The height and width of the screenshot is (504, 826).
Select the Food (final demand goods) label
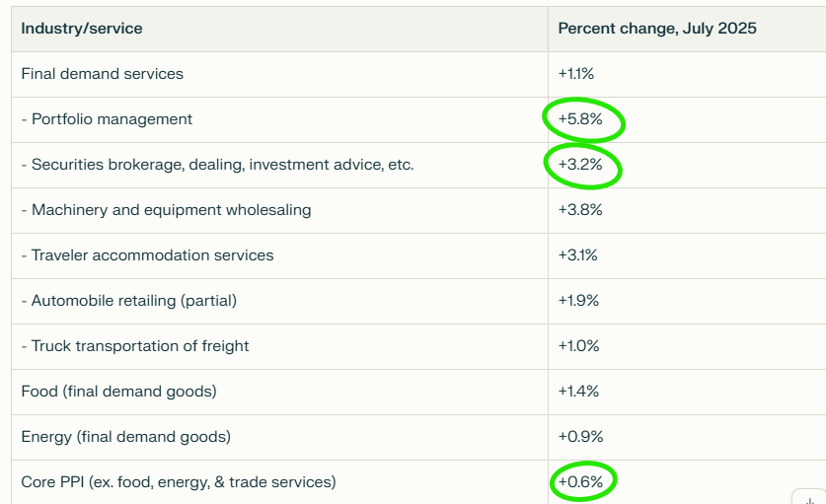118,392
